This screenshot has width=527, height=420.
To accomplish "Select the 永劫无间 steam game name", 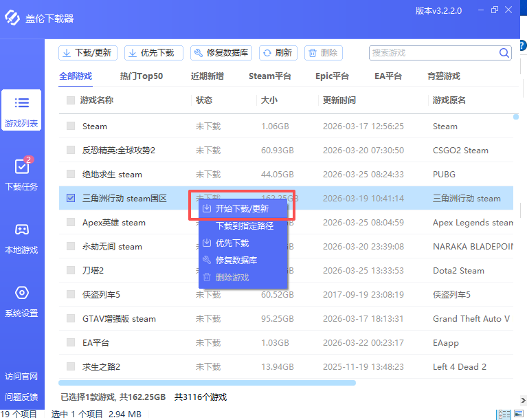I will tap(112, 247).
